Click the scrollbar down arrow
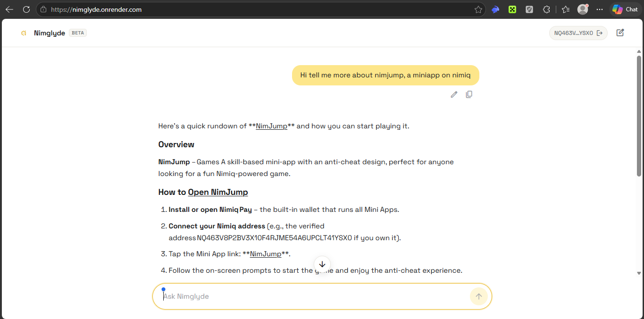This screenshot has height=319, width=644. (x=639, y=273)
